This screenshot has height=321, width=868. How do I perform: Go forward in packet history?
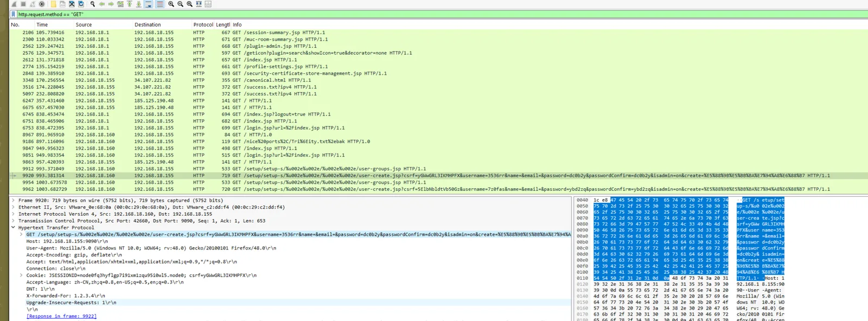tap(111, 4)
